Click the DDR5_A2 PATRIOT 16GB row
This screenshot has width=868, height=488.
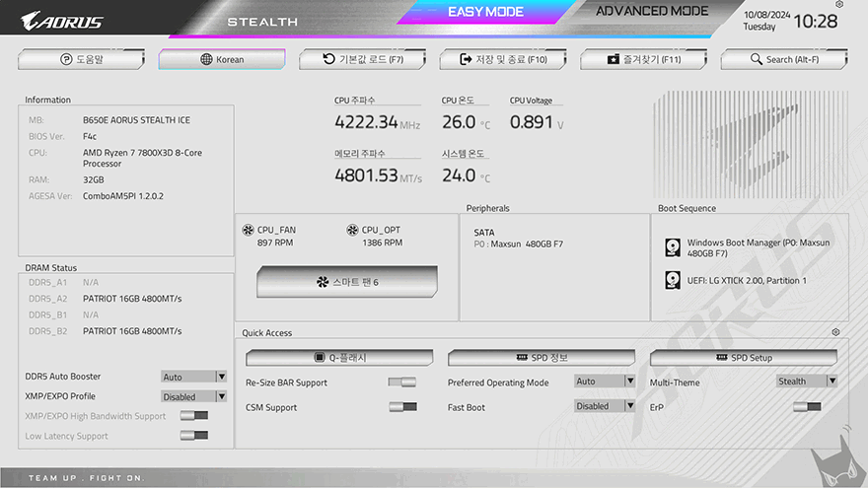106,298
